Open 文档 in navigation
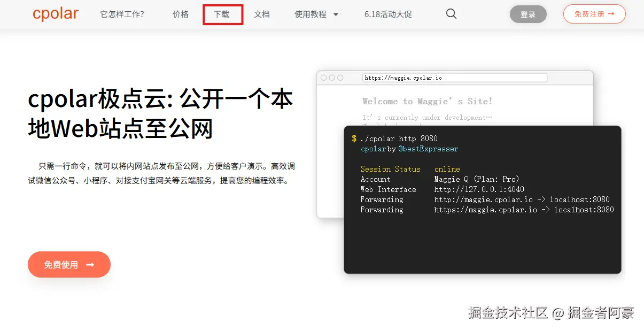The image size is (644, 330). point(262,14)
